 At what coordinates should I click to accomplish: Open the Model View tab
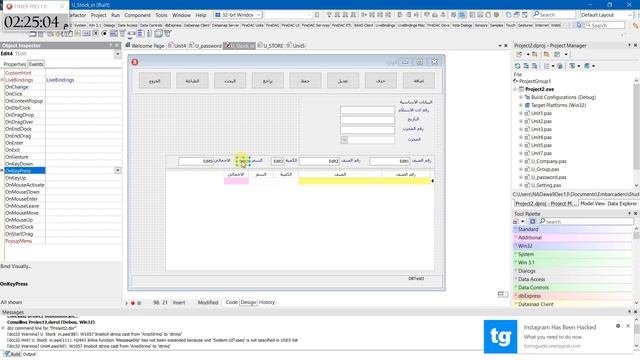click(592, 203)
